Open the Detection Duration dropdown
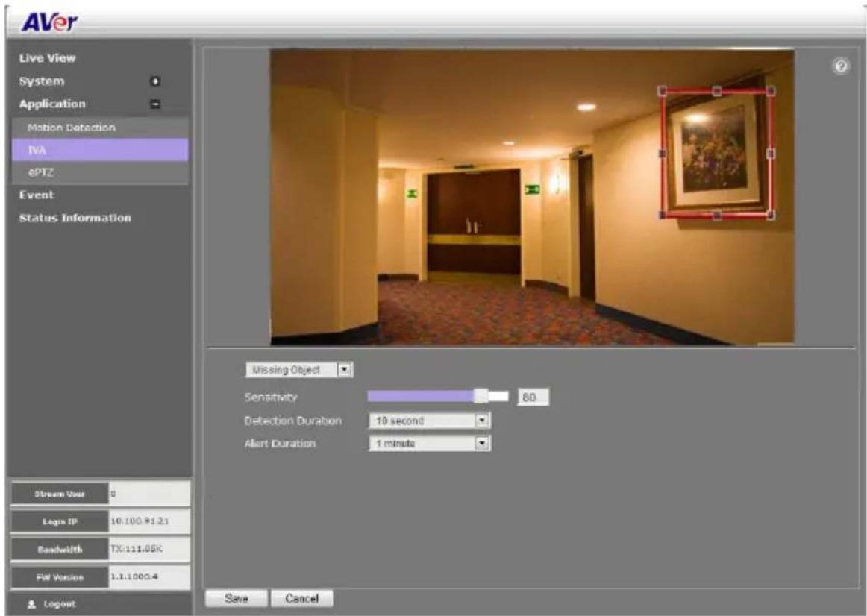The height and width of the screenshot is (616, 867). point(430,421)
